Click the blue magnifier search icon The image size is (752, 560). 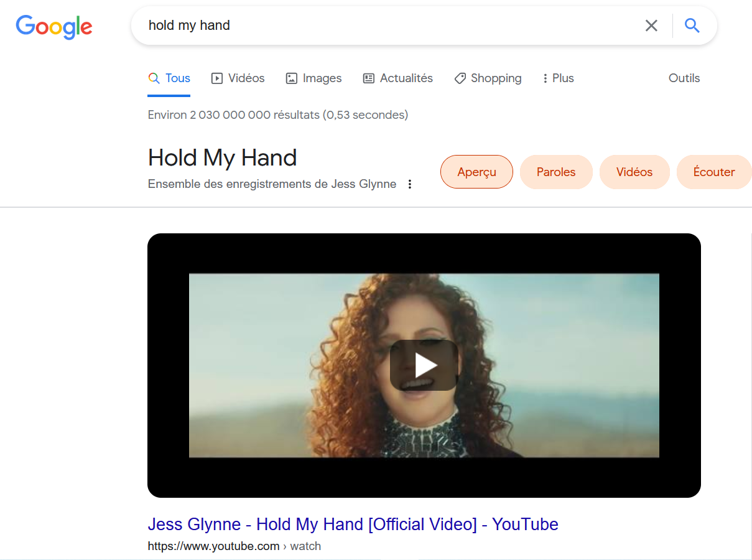pos(692,26)
